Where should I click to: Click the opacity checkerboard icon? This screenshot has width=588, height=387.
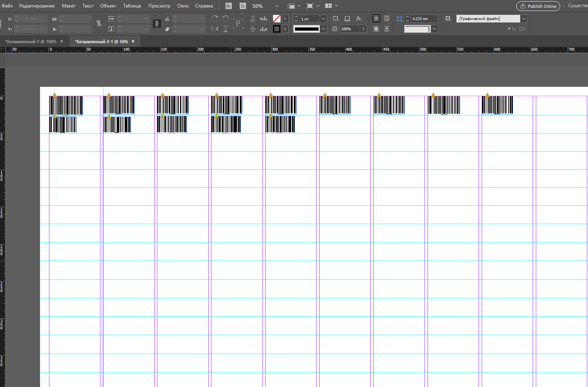click(335, 29)
